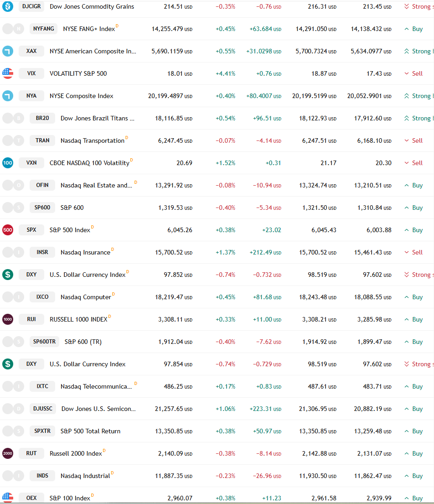Click high value 21.17 in VXN row

[x=328, y=163]
